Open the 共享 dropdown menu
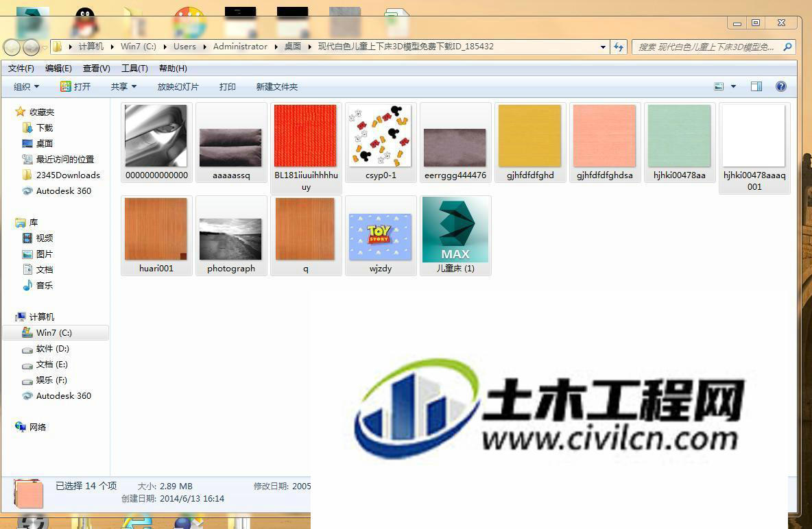The width and height of the screenshot is (812, 529). [x=123, y=86]
